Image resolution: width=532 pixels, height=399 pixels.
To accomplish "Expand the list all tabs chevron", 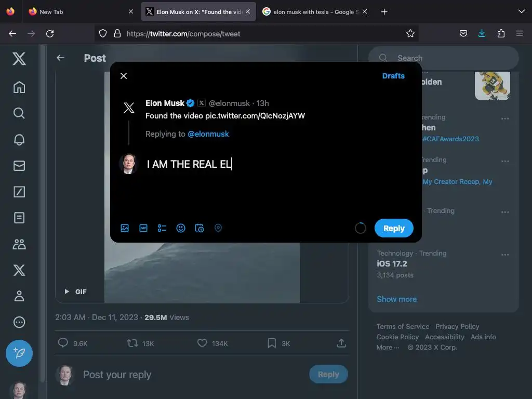I will click(x=522, y=11).
